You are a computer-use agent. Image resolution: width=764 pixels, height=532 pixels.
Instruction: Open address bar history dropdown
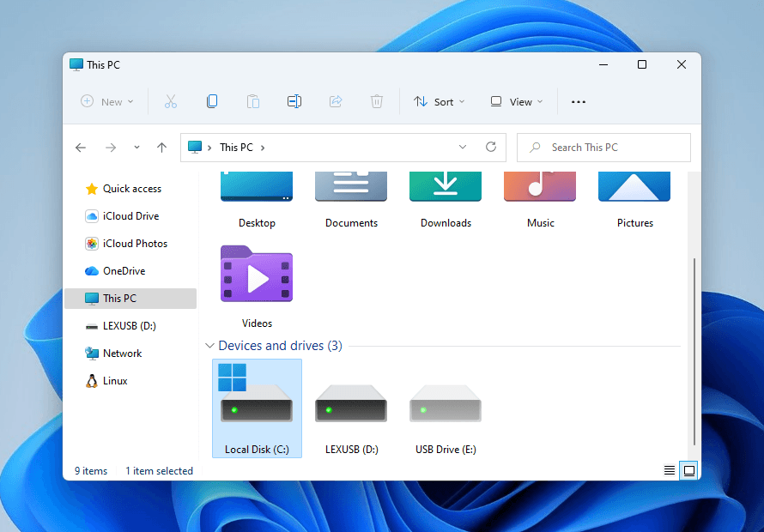463,147
